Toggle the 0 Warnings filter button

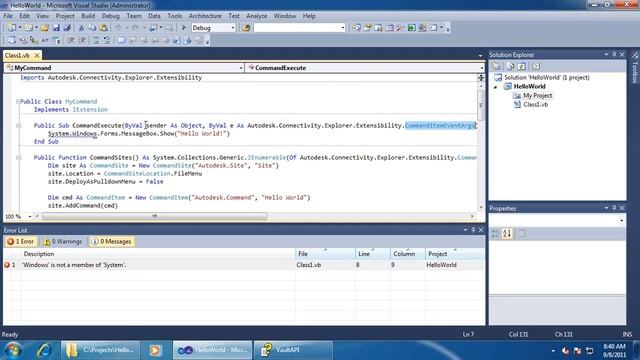click(x=63, y=242)
